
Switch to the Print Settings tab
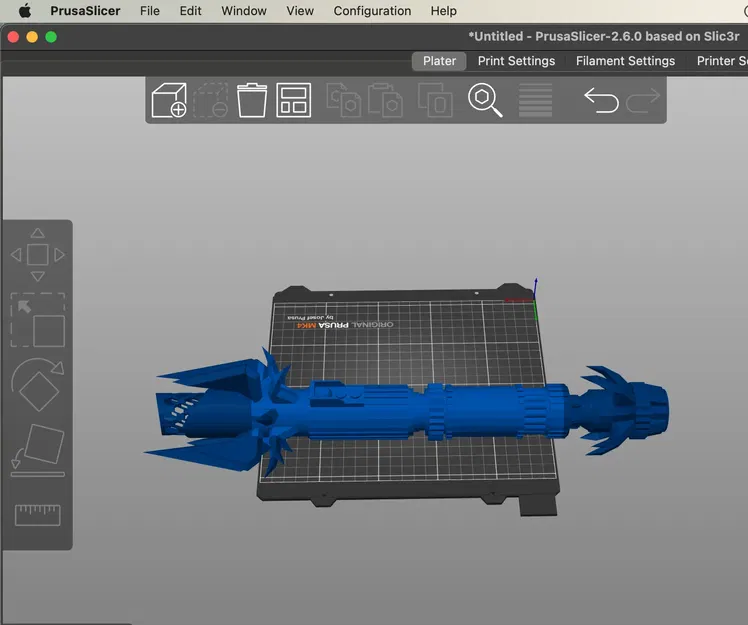[x=517, y=61]
